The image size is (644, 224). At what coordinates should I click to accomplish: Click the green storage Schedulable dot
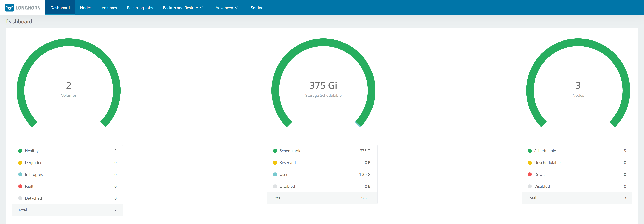(275, 151)
